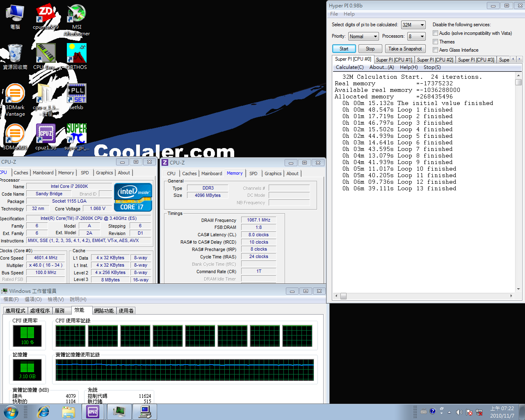Image resolution: width=525 pixels, height=420 pixels.
Task: Click the Hyper PI log scroll-up arrow
Action: point(518,75)
